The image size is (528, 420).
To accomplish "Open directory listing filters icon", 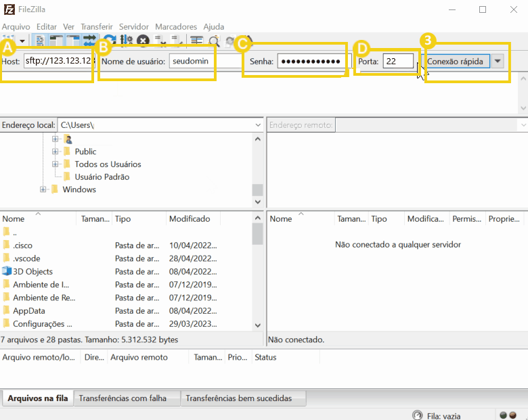I will coord(197,41).
